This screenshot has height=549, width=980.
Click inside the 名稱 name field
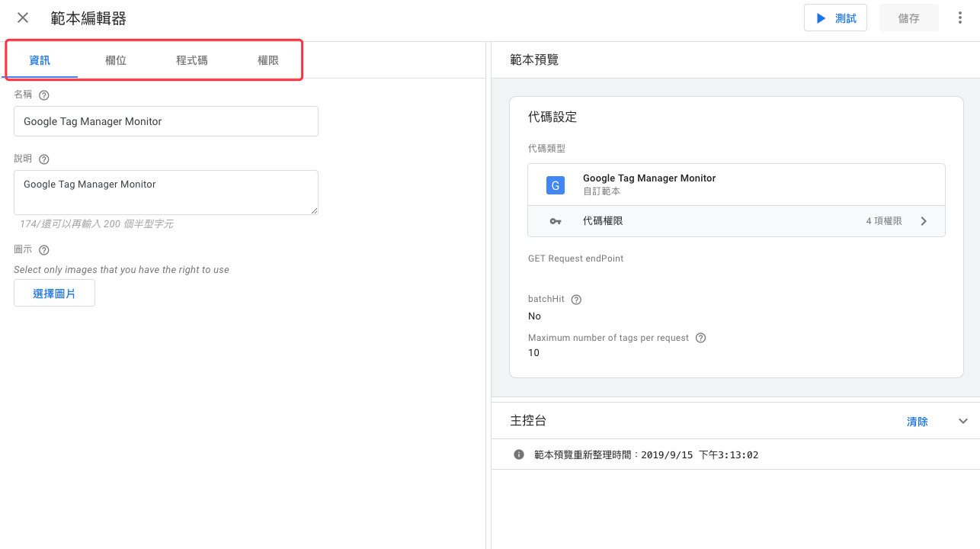(x=165, y=120)
